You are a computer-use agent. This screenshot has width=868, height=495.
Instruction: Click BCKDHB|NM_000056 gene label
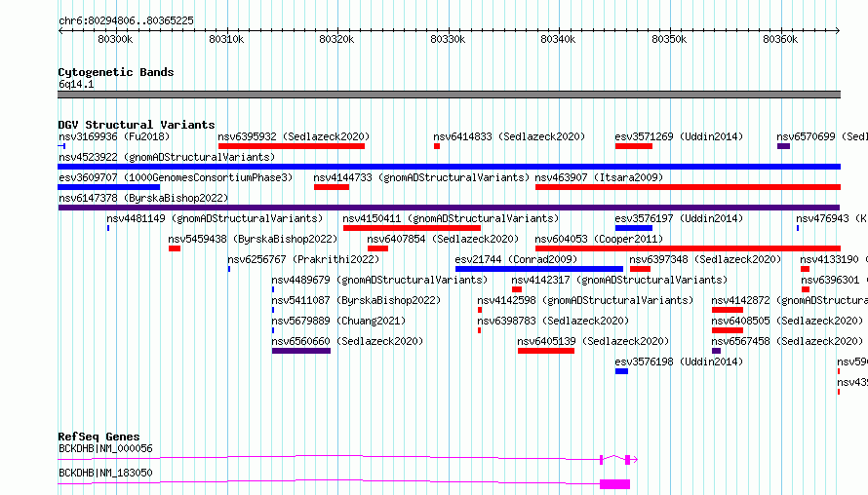[105, 448]
